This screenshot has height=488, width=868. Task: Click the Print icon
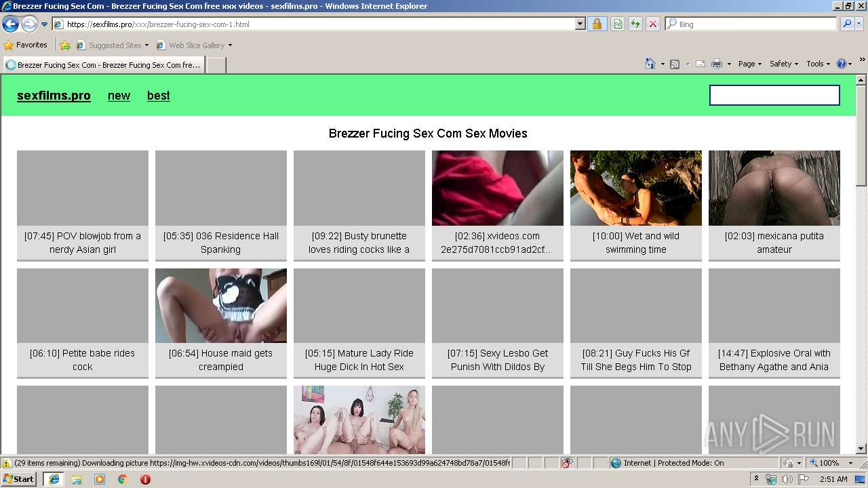(x=717, y=64)
